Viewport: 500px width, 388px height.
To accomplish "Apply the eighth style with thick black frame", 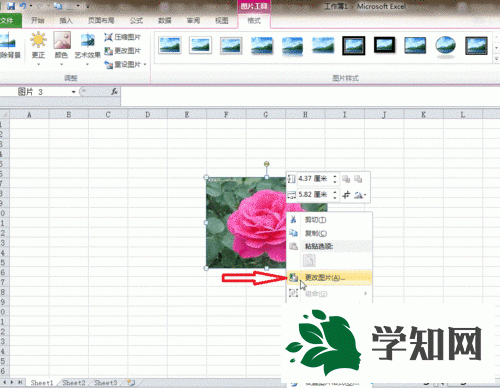I will point(384,46).
